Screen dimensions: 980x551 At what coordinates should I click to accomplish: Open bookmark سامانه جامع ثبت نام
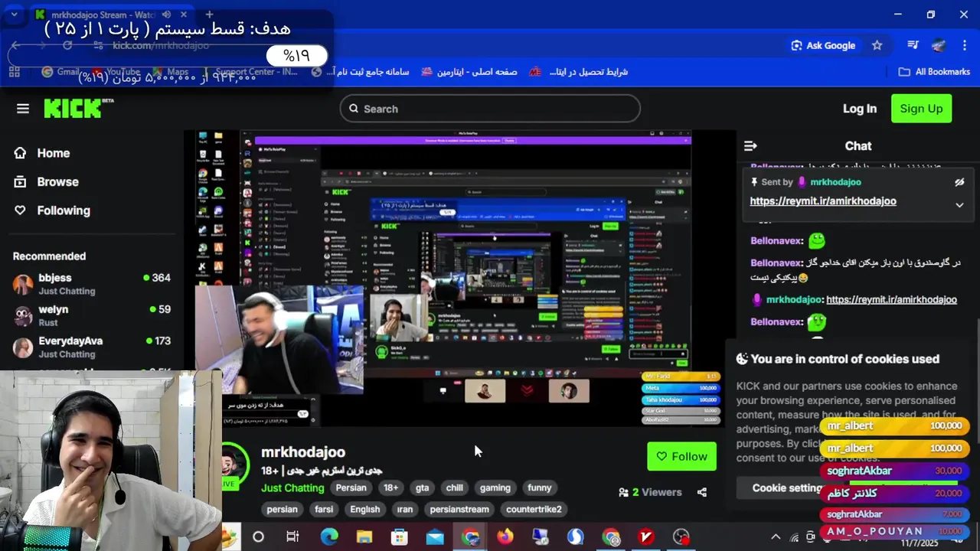(x=361, y=71)
